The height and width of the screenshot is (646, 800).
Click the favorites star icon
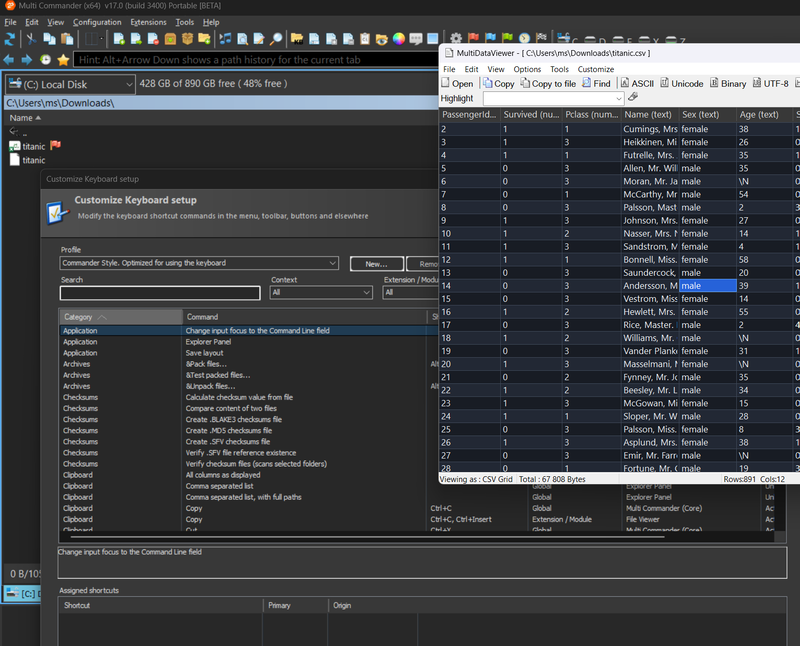[x=63, y=60]
